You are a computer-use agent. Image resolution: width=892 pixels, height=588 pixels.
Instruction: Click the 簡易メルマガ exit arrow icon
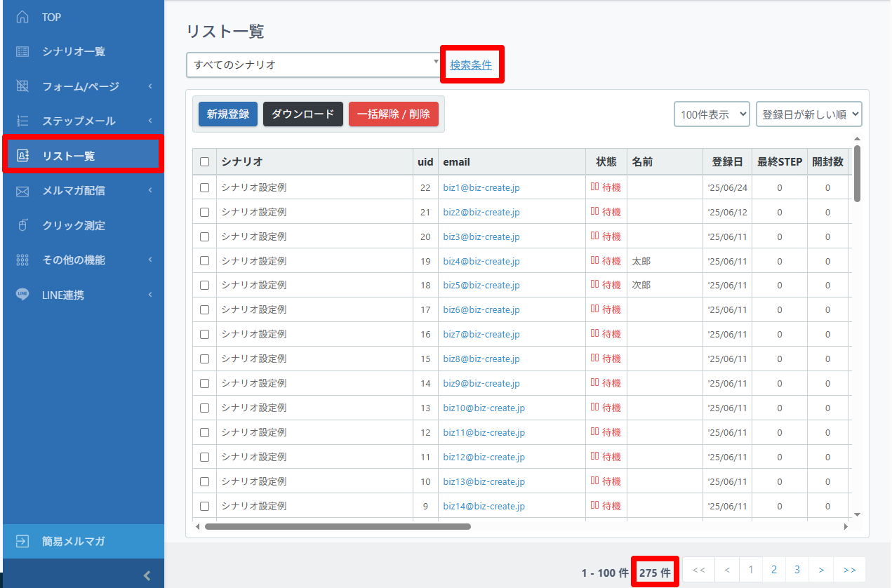pyautogui.click(x=22, y=541)
